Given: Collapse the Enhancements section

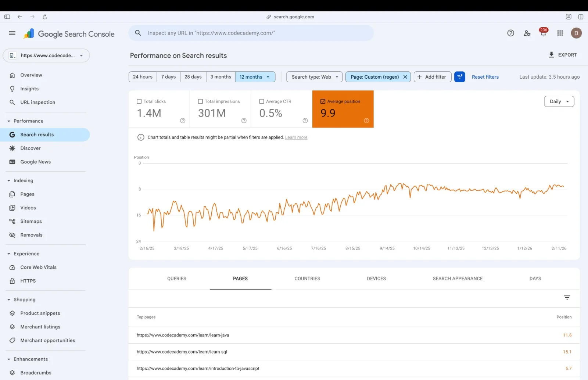Looking at the screenshot, I should (9, 359).
